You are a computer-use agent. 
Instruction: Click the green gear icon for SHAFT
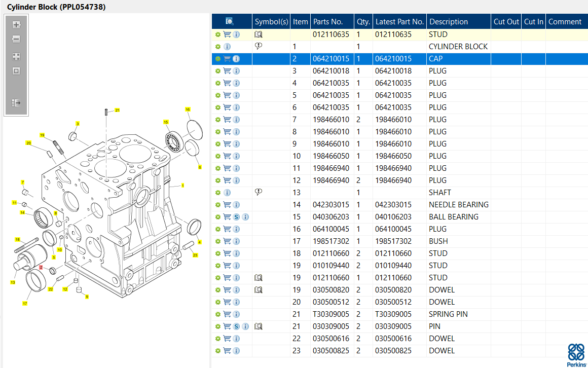[218, 193]
